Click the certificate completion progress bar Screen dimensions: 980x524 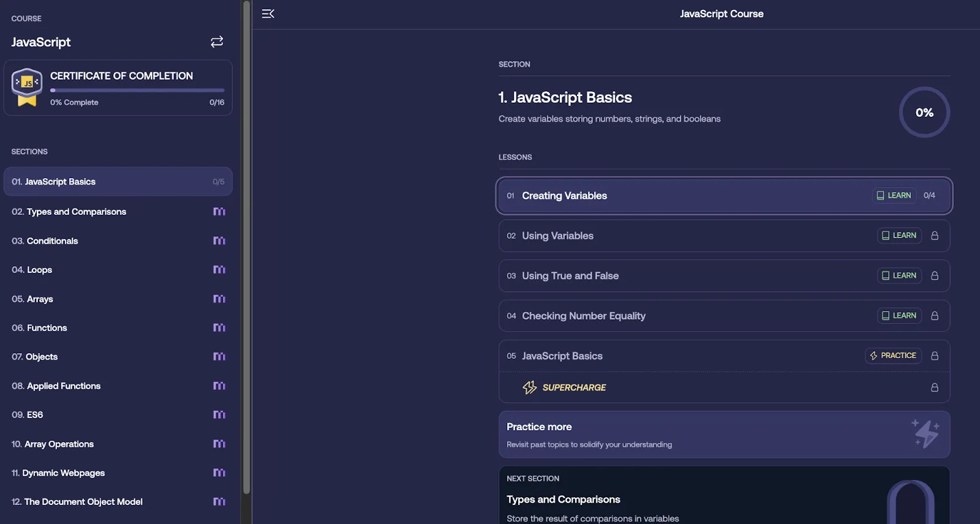(x=137, y=90)
